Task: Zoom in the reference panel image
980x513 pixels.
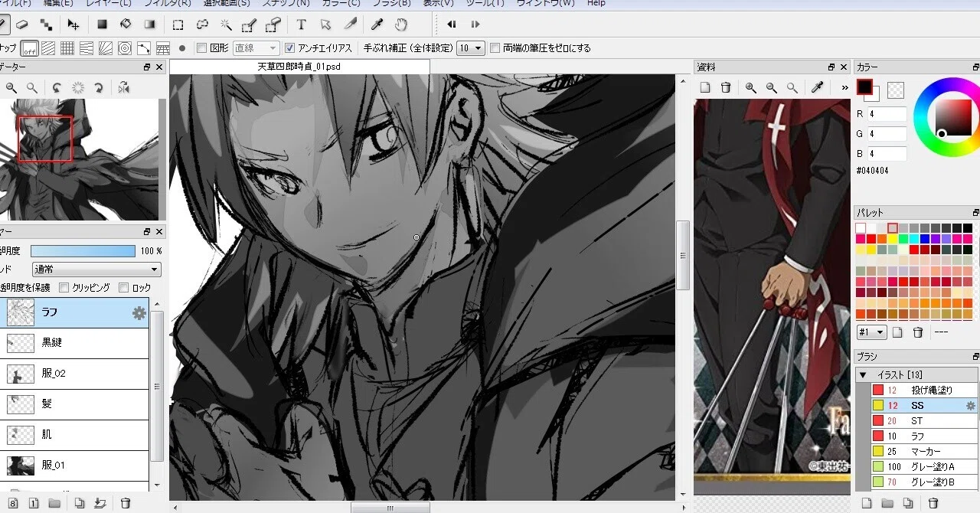Action: [751, 88]
